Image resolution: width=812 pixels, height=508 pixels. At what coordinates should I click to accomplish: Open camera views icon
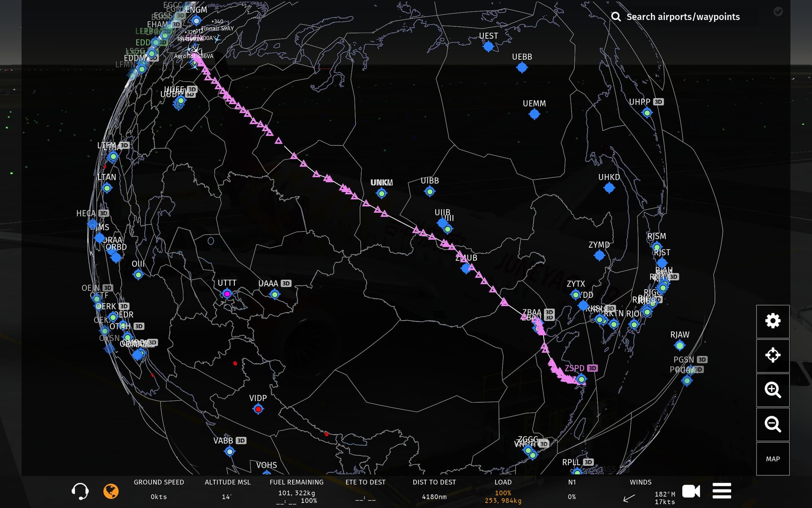click(x=691, y=491)
